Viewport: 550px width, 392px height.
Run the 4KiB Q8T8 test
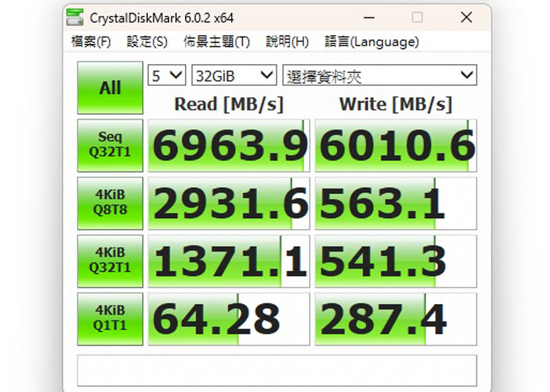110,204
